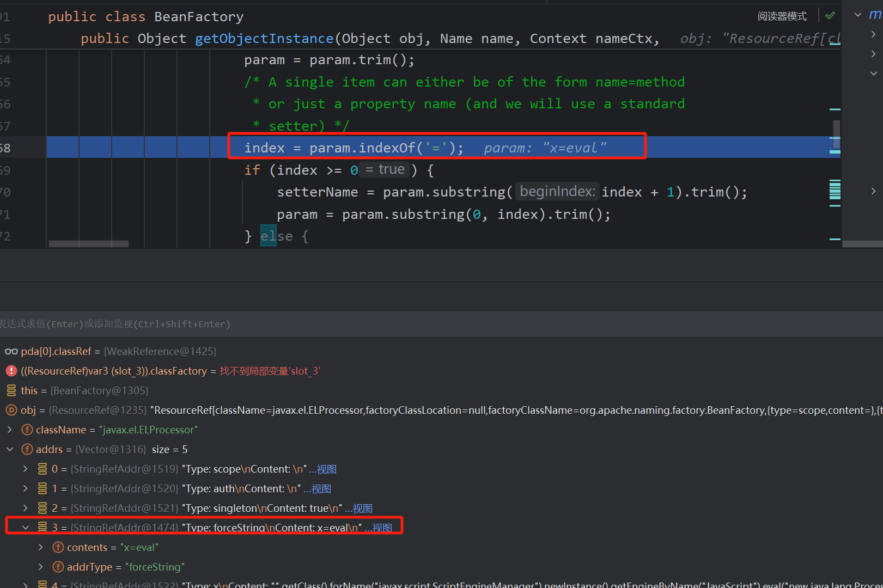Click the red error icon on classFactory watch
This screenshot has width=883, height=588.
click(x=11, y=371)
